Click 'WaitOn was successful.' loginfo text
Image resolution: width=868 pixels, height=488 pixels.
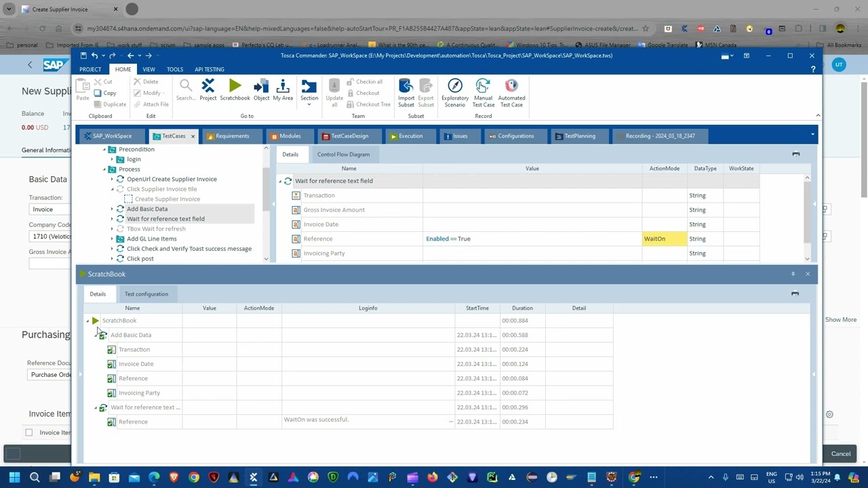(x=316, y=420)
